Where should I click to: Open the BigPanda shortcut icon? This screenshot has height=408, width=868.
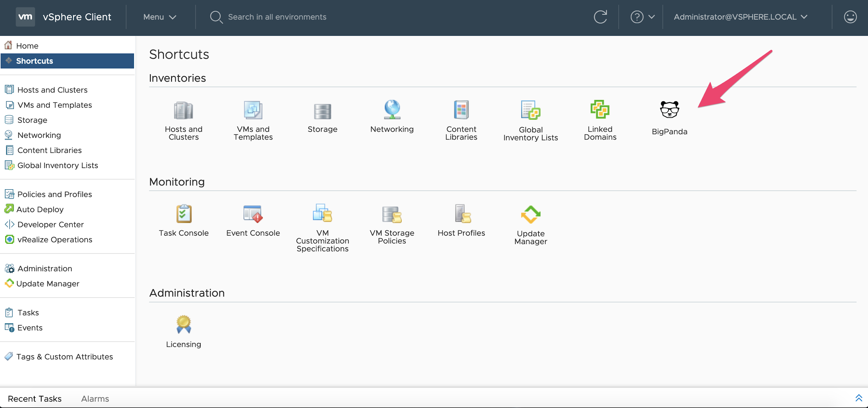tap(669, 110)
